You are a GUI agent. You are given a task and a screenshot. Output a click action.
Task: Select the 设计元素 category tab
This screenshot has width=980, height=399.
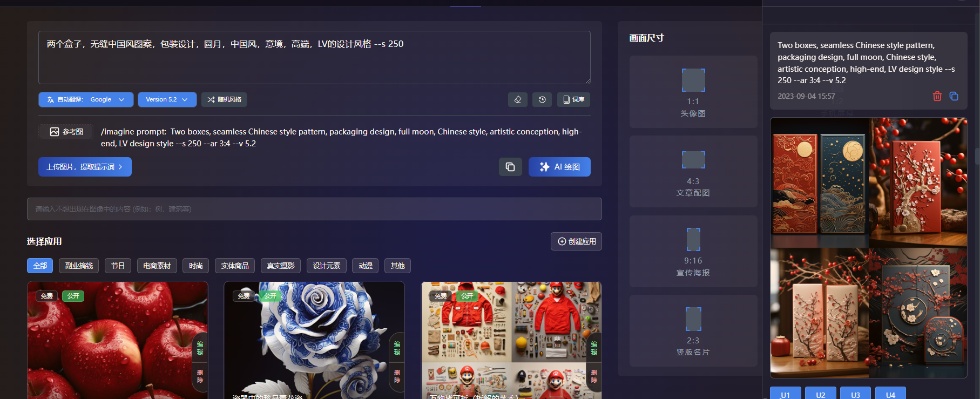click(327, 266)
